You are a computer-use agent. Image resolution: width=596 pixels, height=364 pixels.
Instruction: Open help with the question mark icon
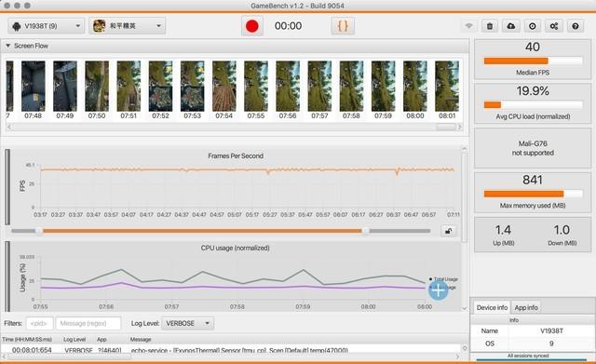click(576, 26)
